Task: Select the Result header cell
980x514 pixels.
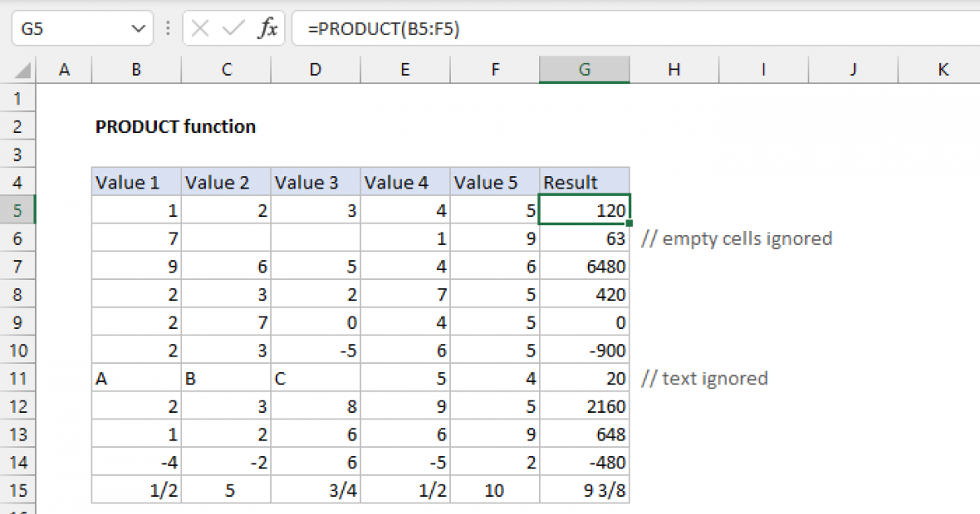Action: pos(584,181)
